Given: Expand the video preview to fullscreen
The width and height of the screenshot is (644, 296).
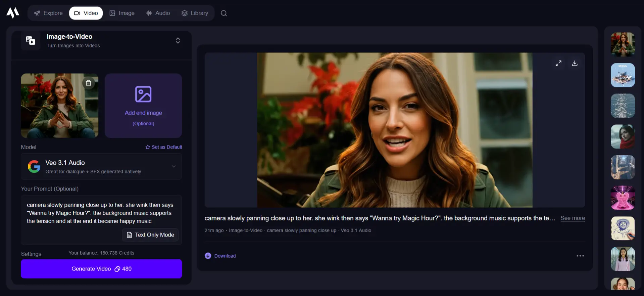Looking at the screenshot, I should 558,63.
